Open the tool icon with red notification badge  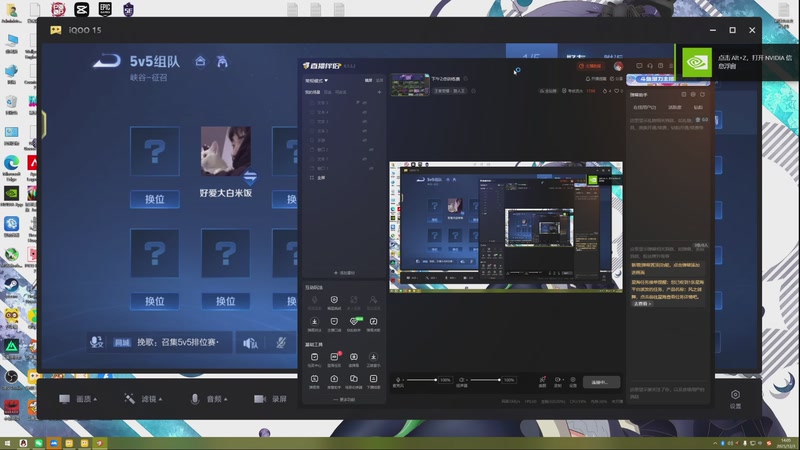[334, 358]
